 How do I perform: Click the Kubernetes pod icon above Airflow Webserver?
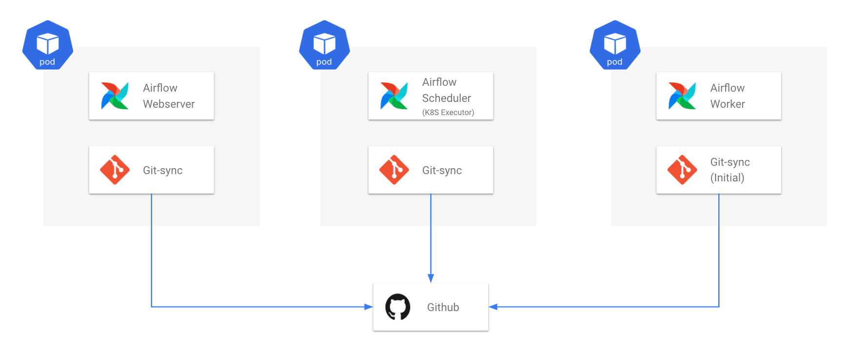[48, 45]
